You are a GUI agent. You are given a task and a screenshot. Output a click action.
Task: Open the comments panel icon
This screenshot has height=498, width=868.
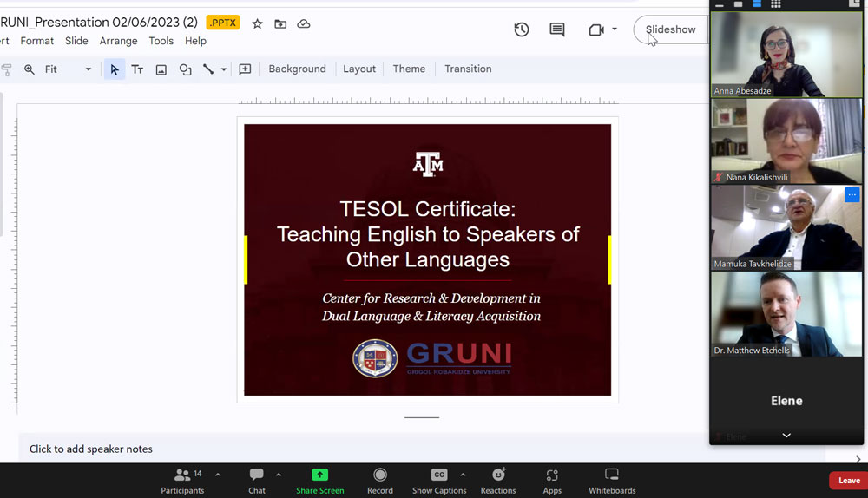557,29
